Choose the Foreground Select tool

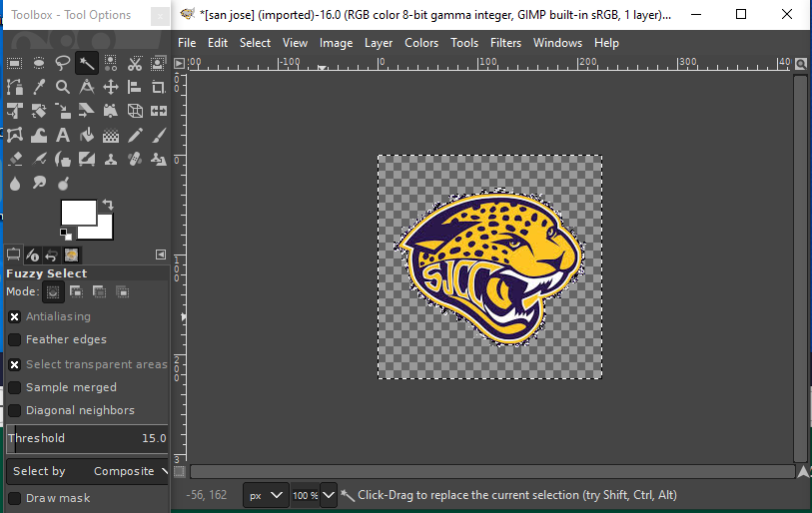(158, 63)
